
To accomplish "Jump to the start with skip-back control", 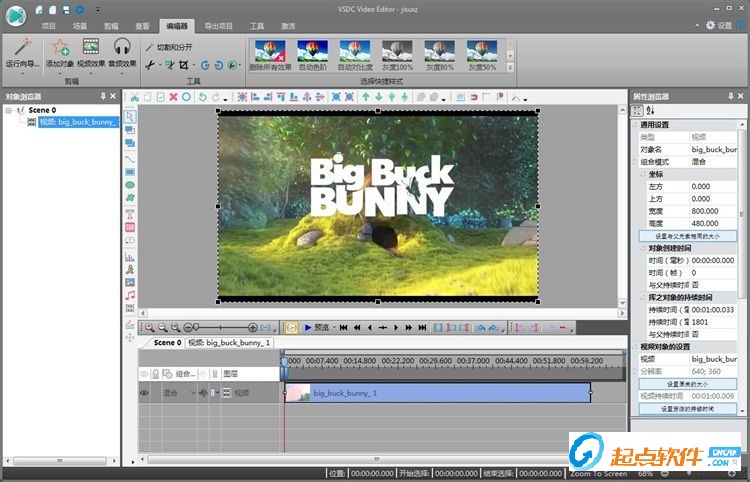I will tap(343, 328).
